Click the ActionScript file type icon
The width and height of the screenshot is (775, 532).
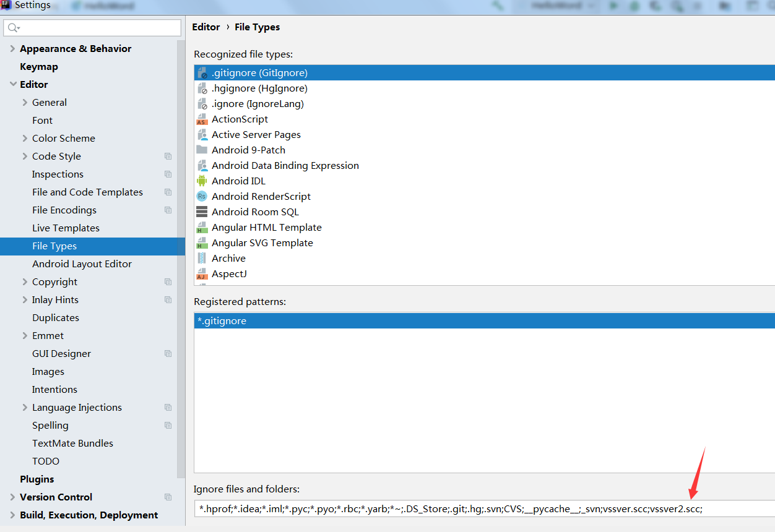click(x=202, y=119)
